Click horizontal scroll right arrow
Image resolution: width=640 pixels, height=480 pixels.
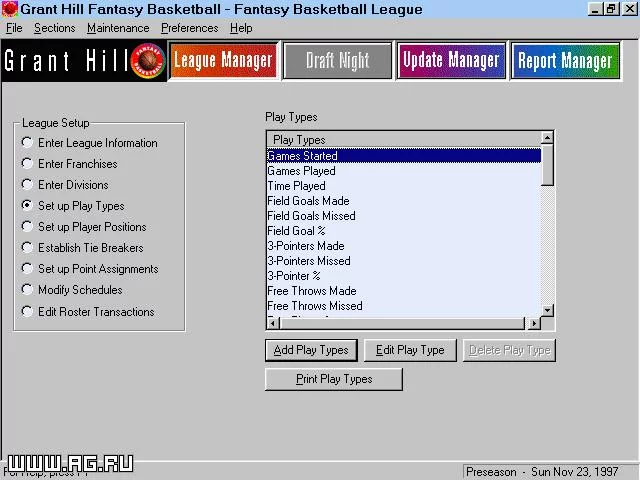534,324
